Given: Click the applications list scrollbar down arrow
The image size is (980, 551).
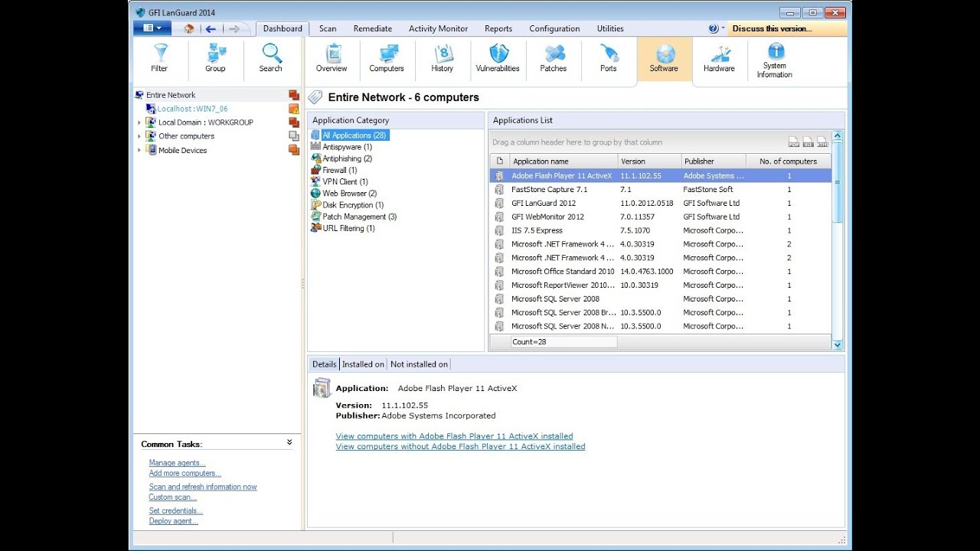Looking at the screenshot, I should [x=837, y=345].
